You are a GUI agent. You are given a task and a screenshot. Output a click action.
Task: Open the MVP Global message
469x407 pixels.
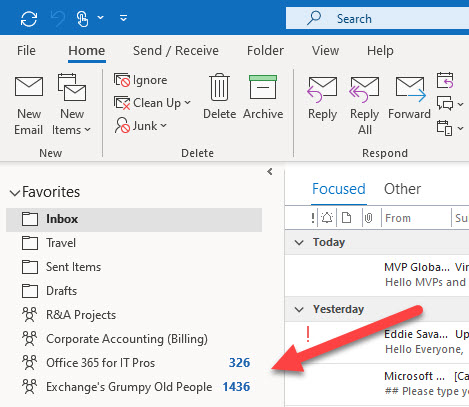[x=377, y=275]
